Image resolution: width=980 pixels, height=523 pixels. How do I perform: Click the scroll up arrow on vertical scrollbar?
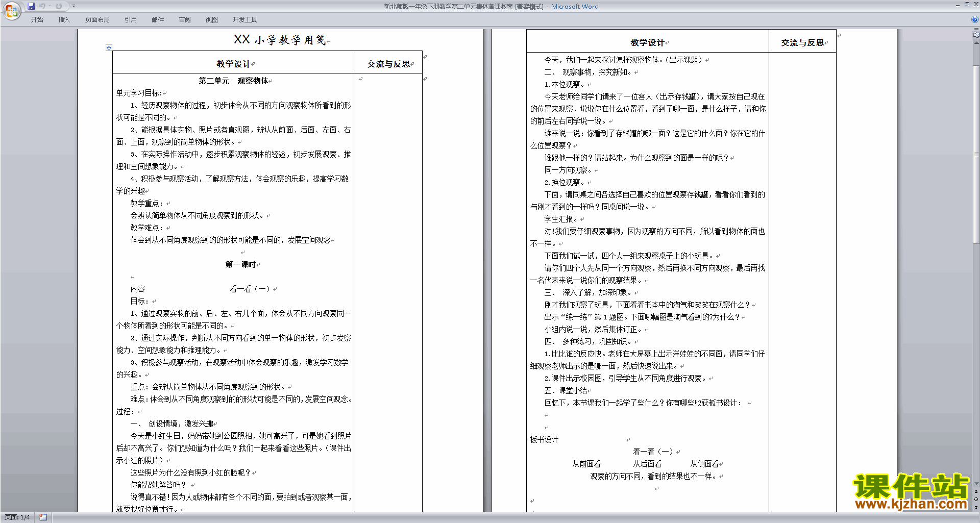[x=976, y=42]
